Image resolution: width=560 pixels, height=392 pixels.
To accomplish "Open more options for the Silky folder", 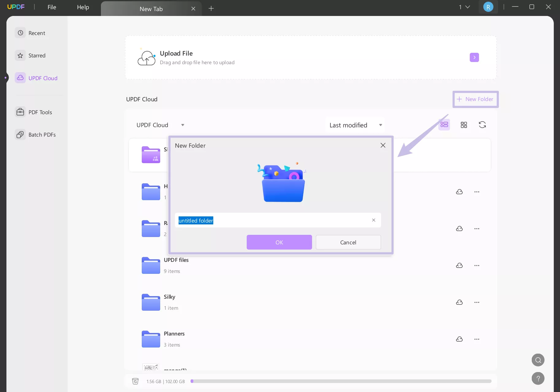I will 477,302.
